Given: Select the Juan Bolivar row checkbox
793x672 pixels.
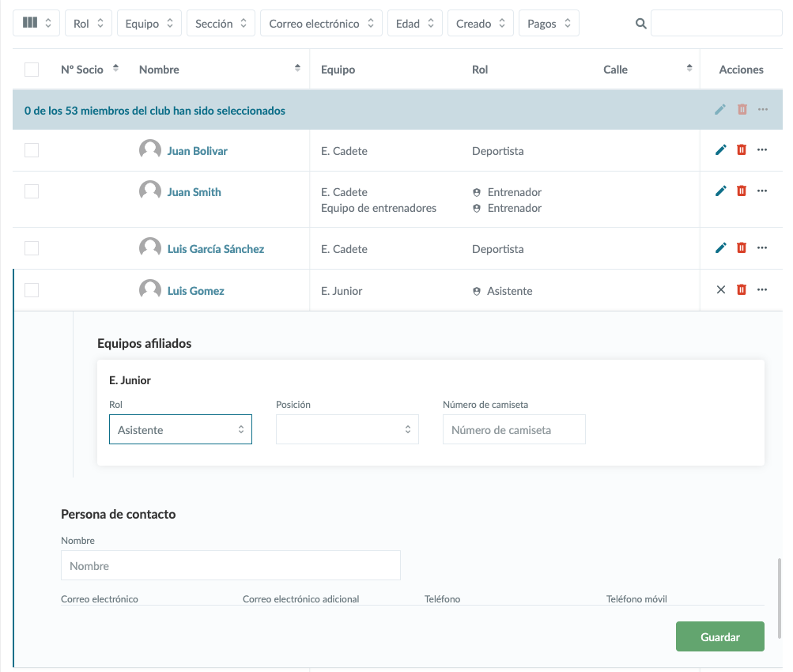Looking at the screenshot, I should click(x=32, y=150).
